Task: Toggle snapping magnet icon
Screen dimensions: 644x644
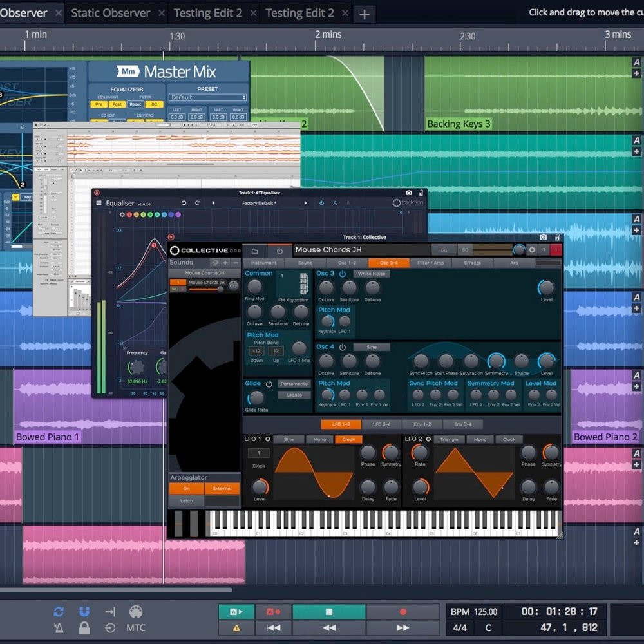Action: 84,612
